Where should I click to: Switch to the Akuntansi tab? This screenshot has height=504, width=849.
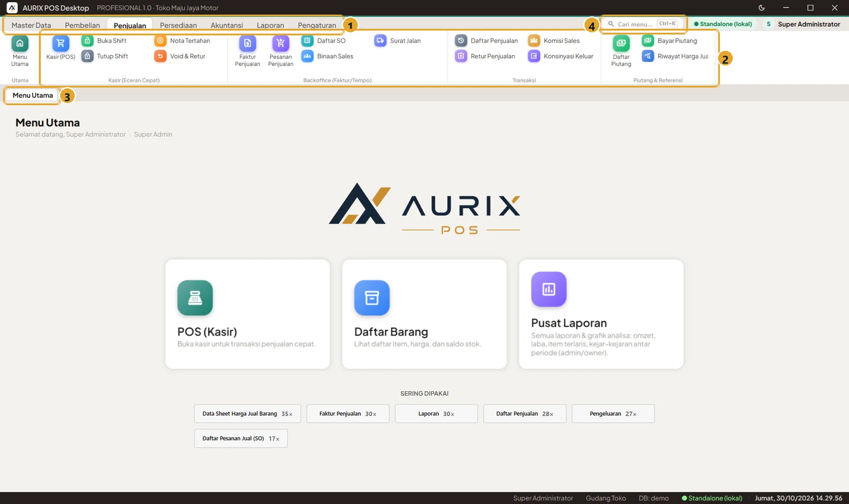coord(227,25)
